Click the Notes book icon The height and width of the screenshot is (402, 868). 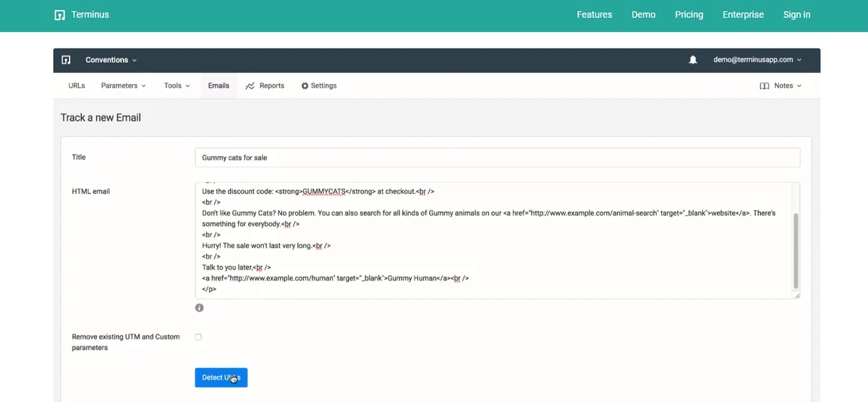(764, 86)
